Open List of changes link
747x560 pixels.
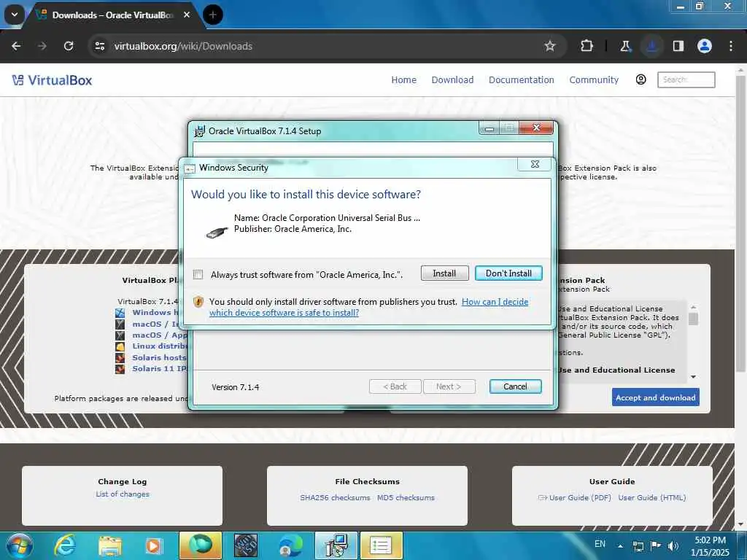pos(123,494)
